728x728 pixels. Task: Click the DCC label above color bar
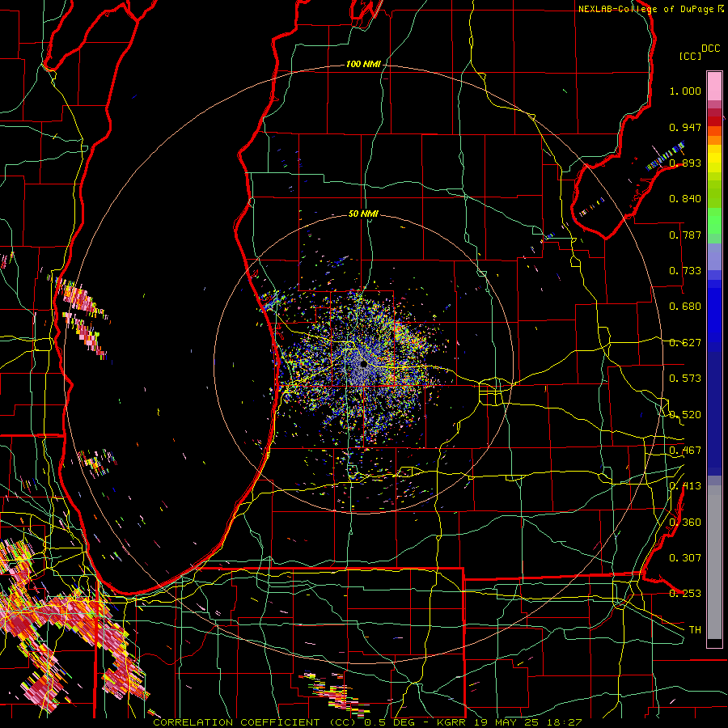point(710,49)
